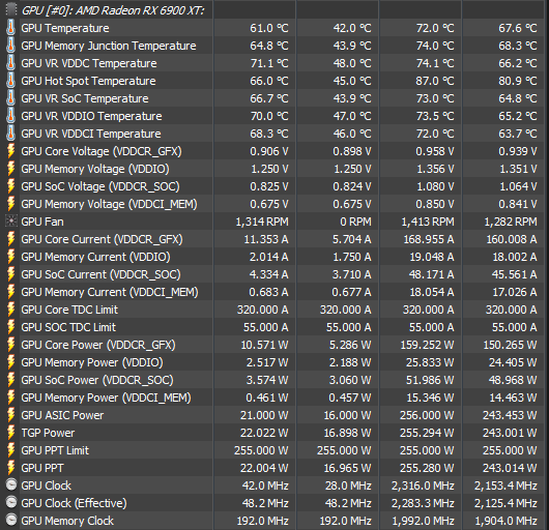Click lightning icon for GPU PPT Limit

point(11,450)
